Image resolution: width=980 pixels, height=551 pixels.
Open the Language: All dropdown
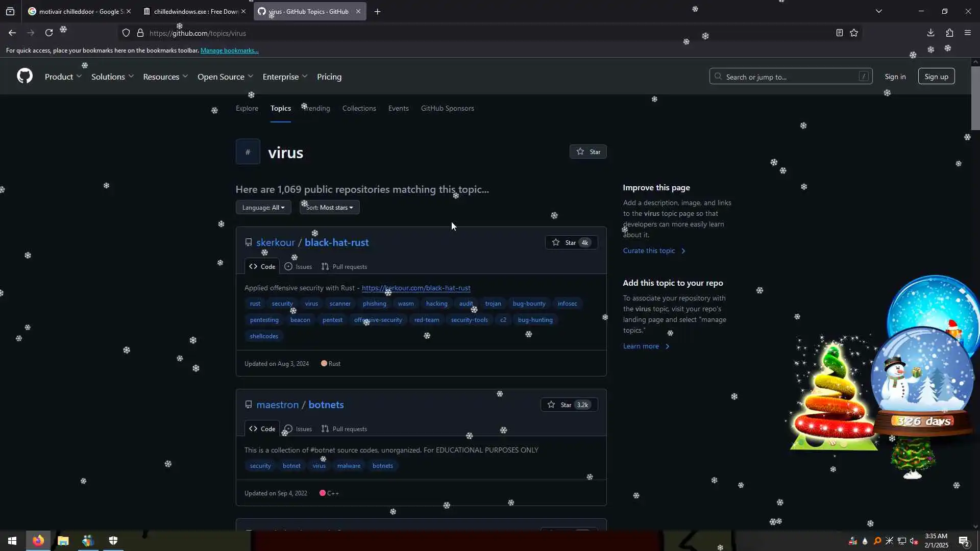pos(263,208)
